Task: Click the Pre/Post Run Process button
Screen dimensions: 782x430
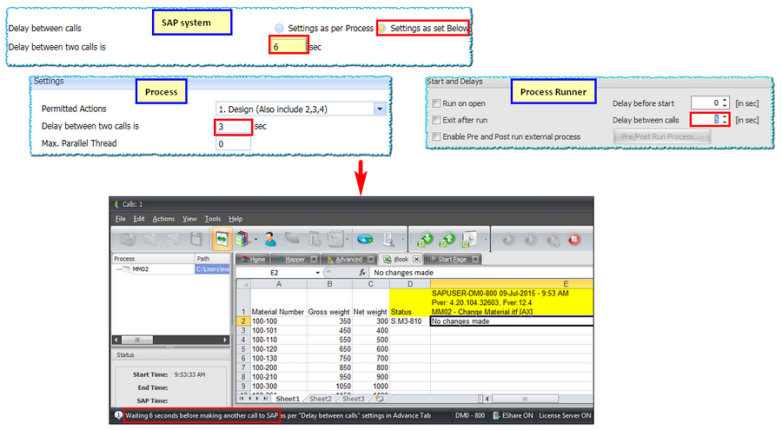Action: pos(661,137)
